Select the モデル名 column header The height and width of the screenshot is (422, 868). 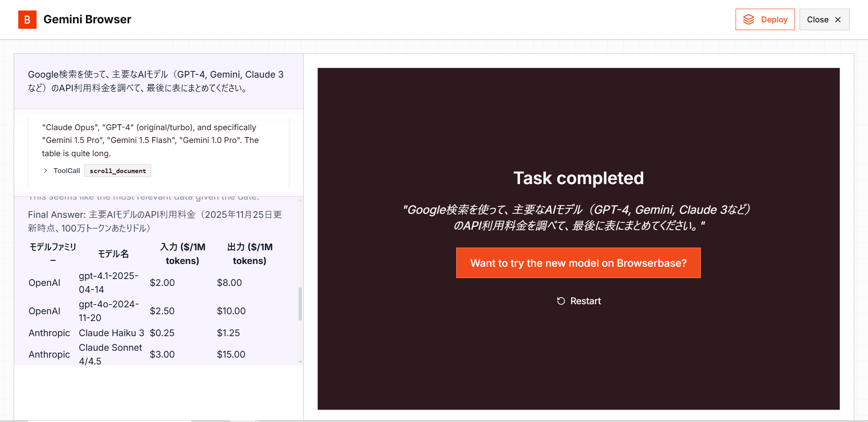pos(113,254)
